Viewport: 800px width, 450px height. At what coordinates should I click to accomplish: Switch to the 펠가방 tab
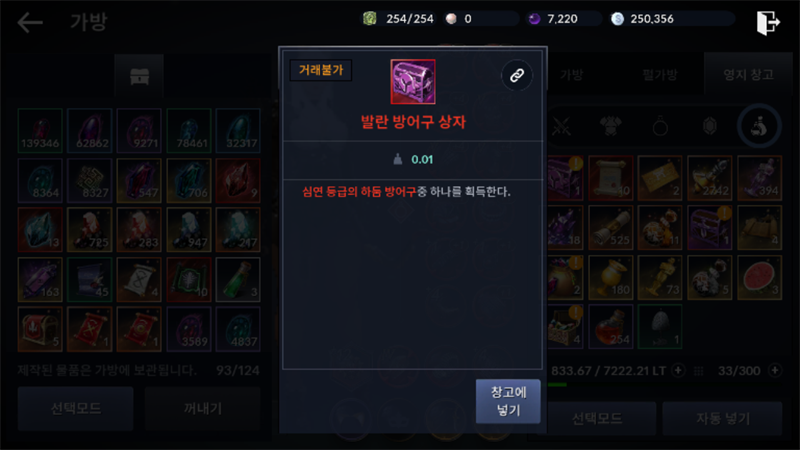point(660,75)
